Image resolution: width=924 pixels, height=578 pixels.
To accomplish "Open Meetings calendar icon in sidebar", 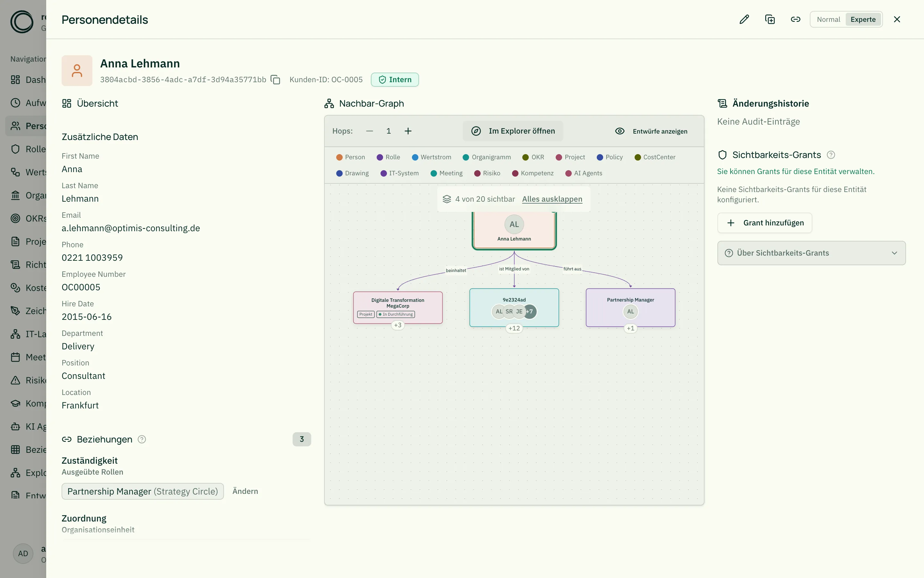I will click(15, 357).
